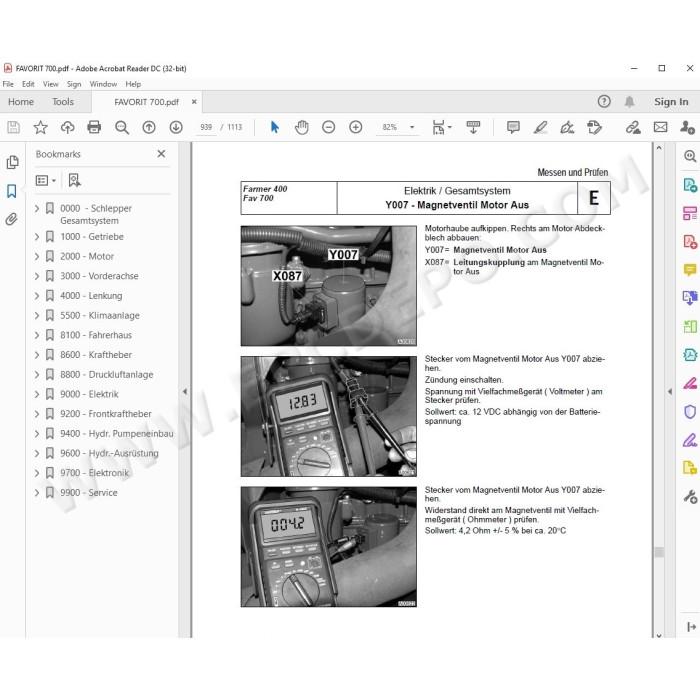Click the Sign In button
This screenshot has width=700, height=700.
tap(671, 102)
